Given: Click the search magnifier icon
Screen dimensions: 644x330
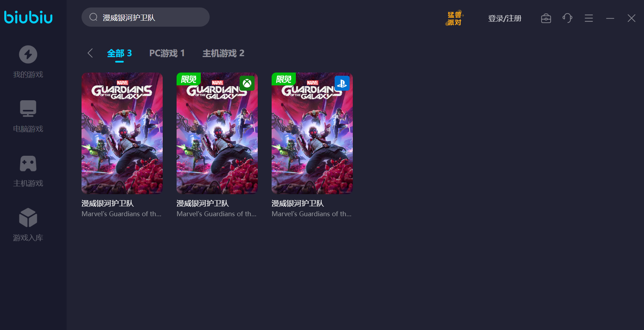Looking at the screenshot, I should pyautogui.click(x=93, y=17).
